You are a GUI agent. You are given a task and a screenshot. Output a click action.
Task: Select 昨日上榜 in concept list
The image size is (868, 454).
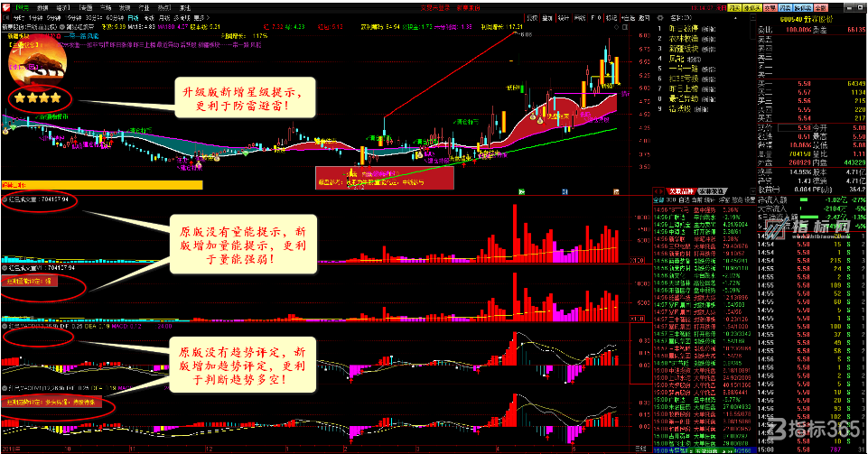684,88
